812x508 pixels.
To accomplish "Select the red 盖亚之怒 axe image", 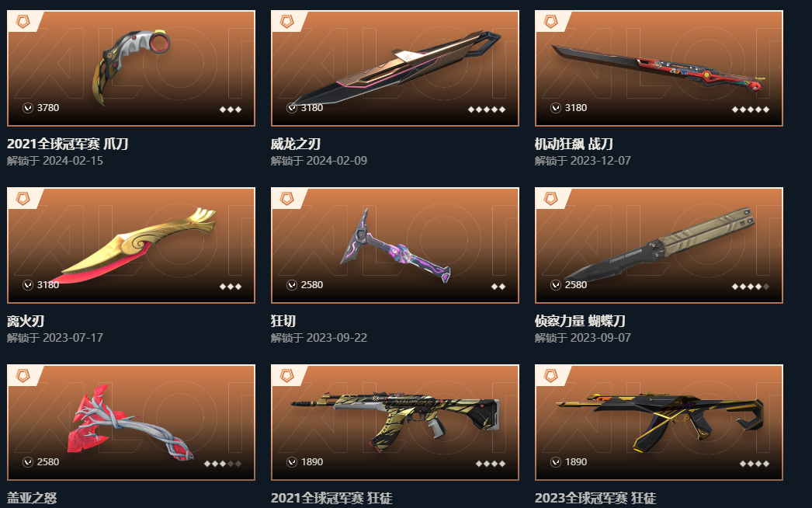I will [x=130, y=422].
